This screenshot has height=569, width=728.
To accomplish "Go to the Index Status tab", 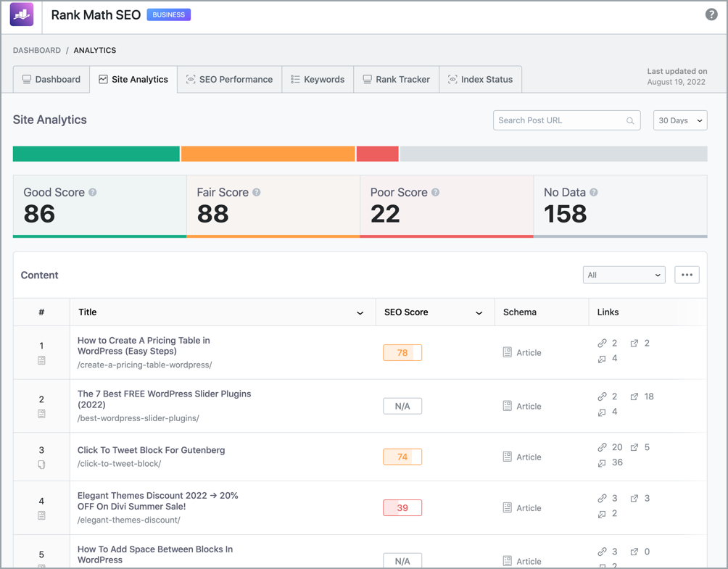I will [480, 80].
